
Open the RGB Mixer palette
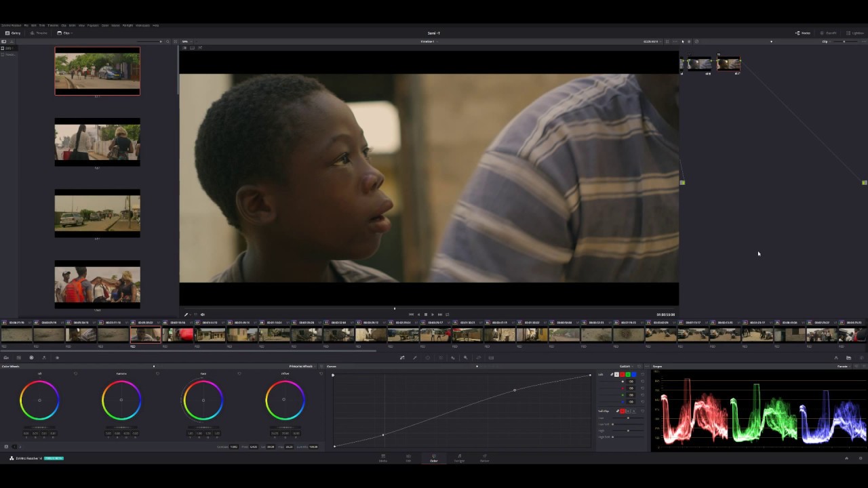pyautogui.click(x=44, y=357)
